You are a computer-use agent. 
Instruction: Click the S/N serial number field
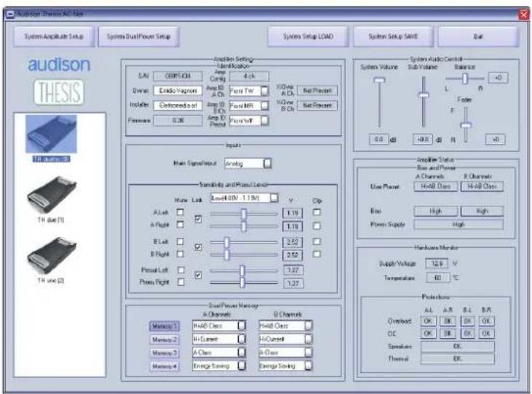(178, 76)
